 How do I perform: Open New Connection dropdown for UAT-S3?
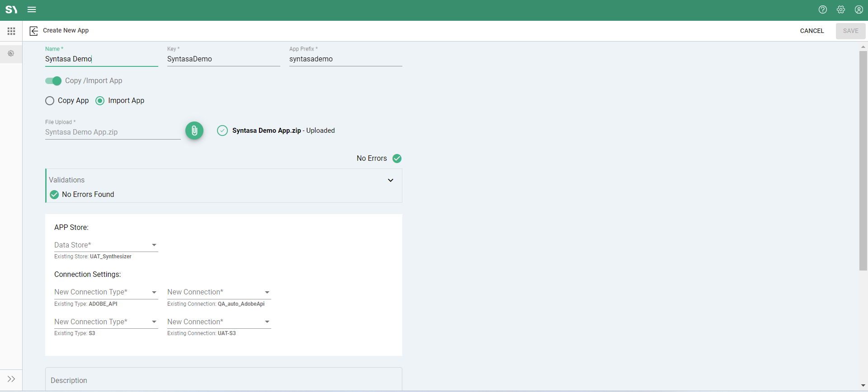pyautogui.click(x=219, y=322)
